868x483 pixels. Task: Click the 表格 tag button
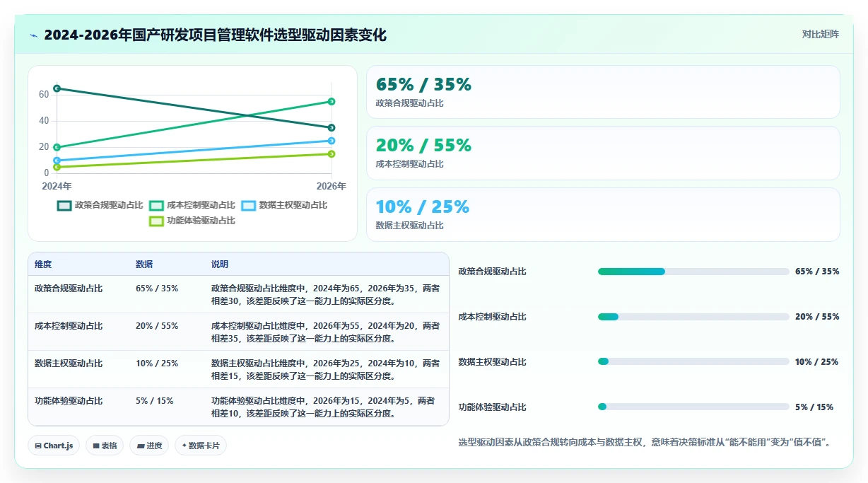coord(105,446)
